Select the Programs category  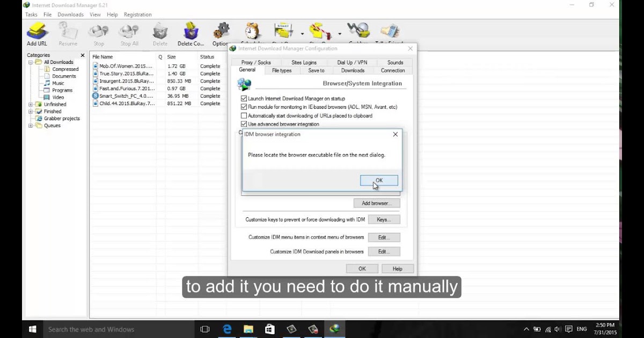pyautogui.click(x=58, y=90)
